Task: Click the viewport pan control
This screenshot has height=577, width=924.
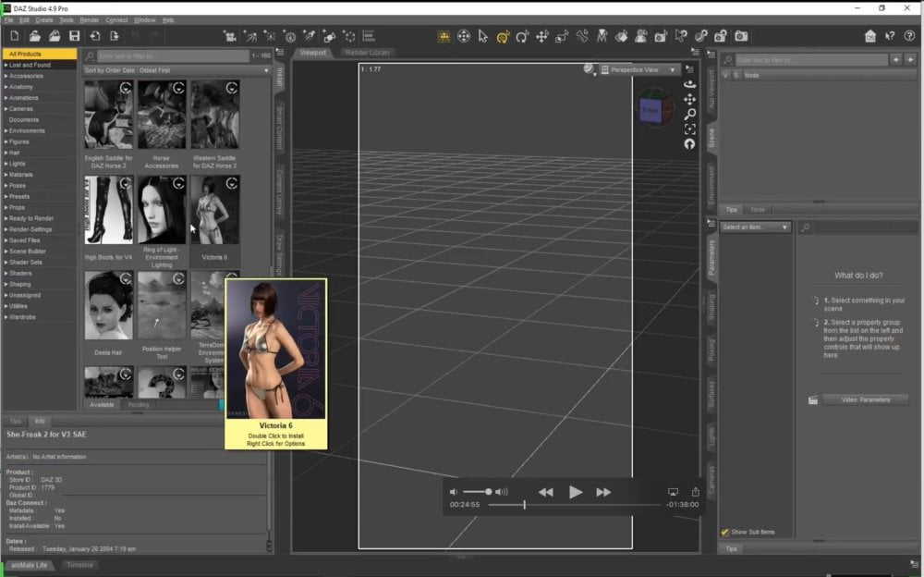Action: point(689,99)
